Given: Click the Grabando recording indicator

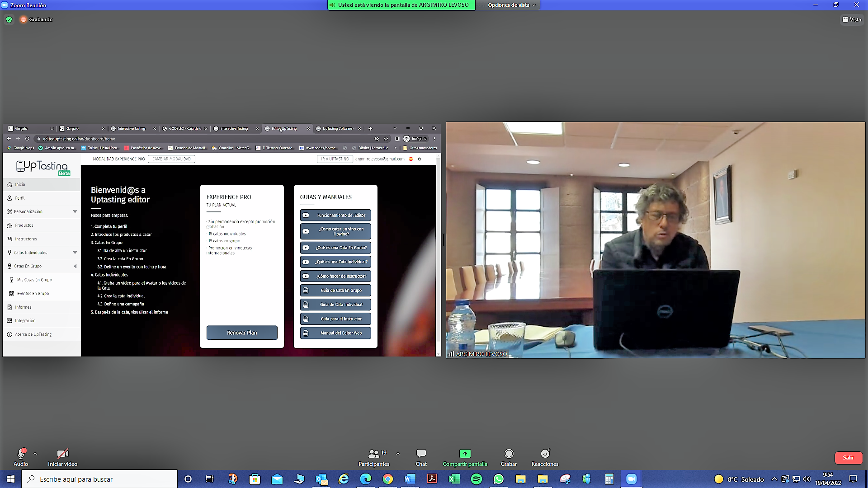Looking at the screenshot, I should coord(36,19).
